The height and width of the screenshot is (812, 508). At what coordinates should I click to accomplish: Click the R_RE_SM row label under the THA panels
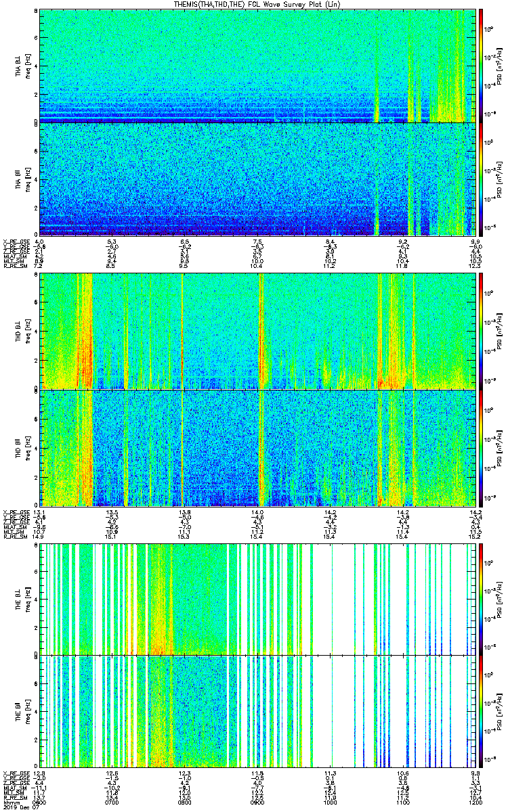click(x=14, y=266)
